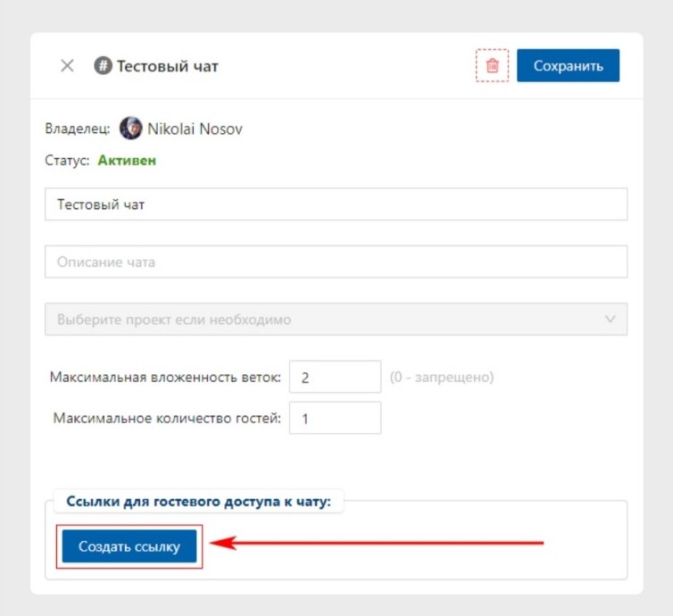Select owner name Nikolai Nosov
This screenshot has width=673, height=616.
pos(195,129)
